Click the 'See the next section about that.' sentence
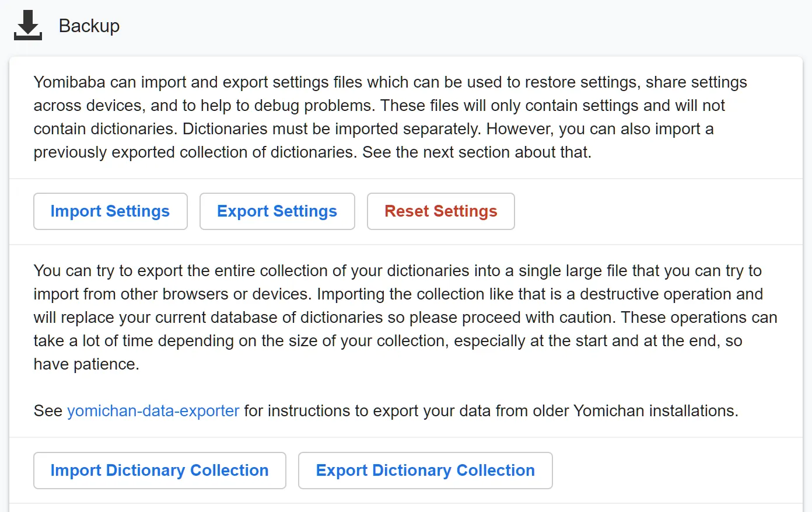Image resolution: width=812 pixels, height=512 pixels. (x=477, y=152)
